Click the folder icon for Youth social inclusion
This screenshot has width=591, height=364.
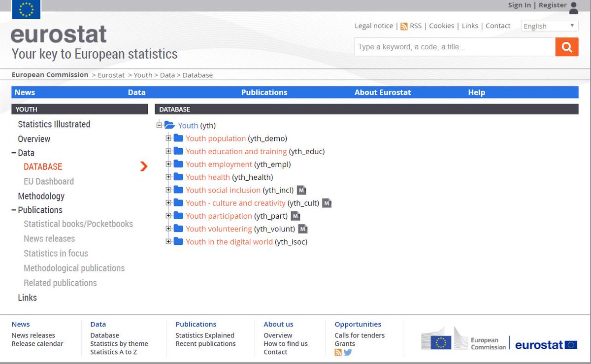click(178, 190)
